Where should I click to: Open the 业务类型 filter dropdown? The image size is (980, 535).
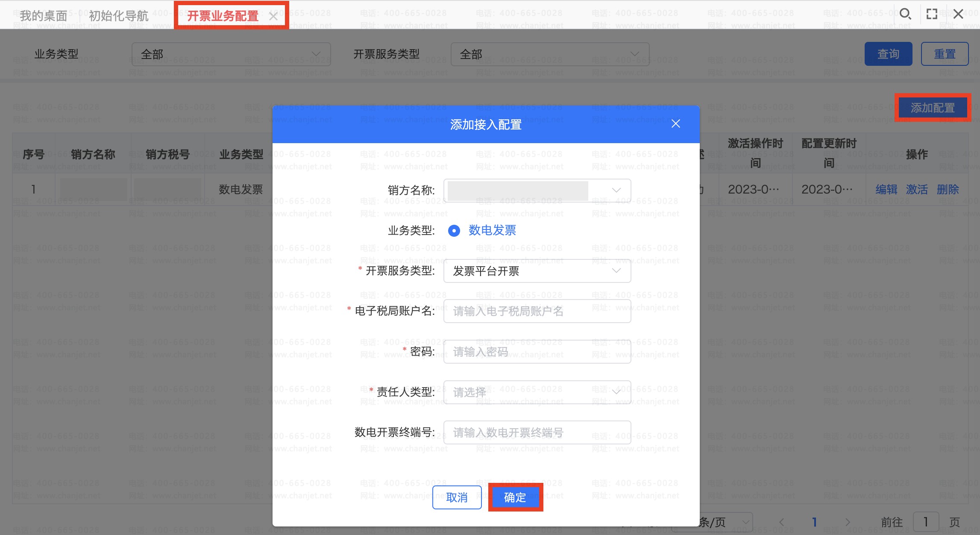coord(231,54)
